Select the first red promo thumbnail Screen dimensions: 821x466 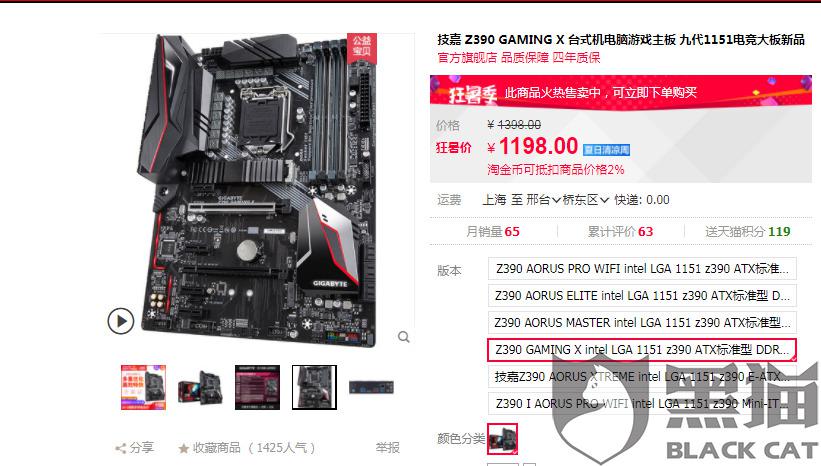(143, 387)
